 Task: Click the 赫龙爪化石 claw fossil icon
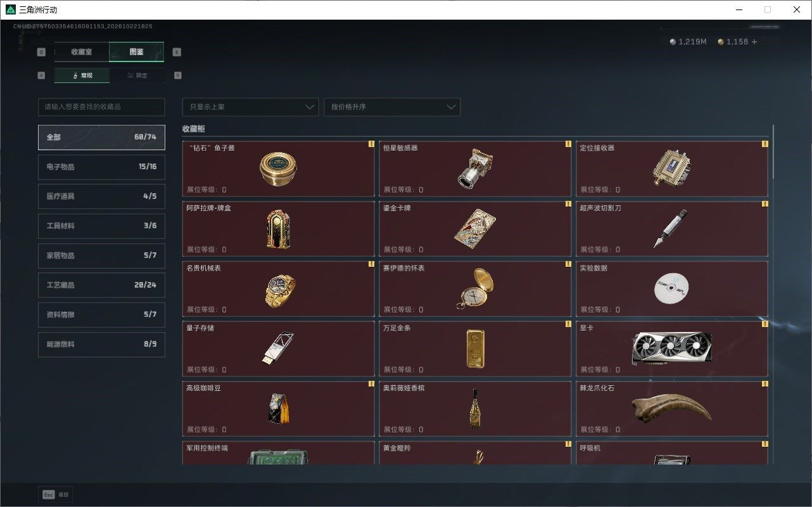coord(671,408)
